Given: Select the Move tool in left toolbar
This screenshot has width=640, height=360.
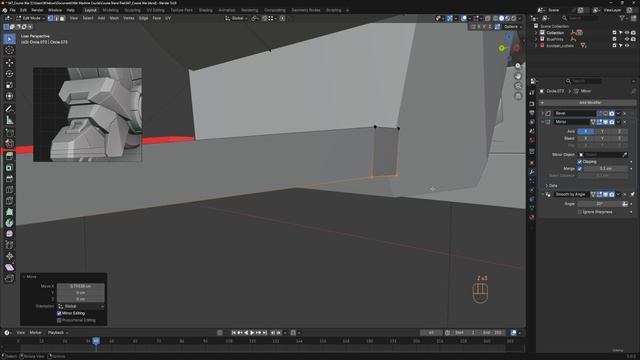Looking at the screenshot, I should point(9,62).
